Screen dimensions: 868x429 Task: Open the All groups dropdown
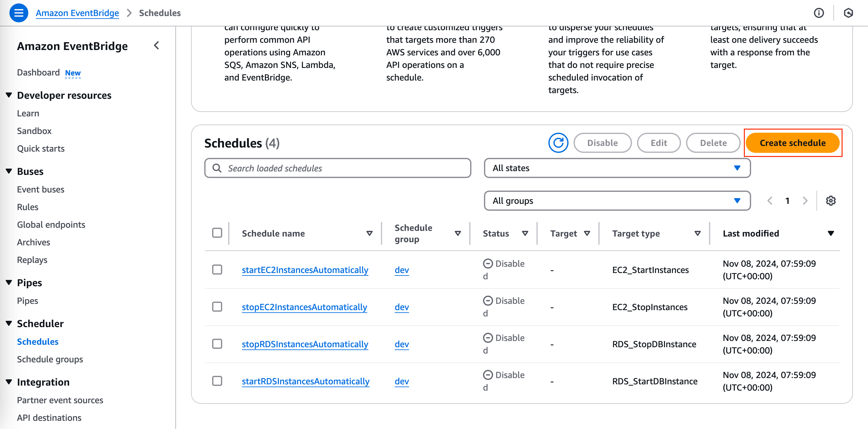click(x=617, y=201)
